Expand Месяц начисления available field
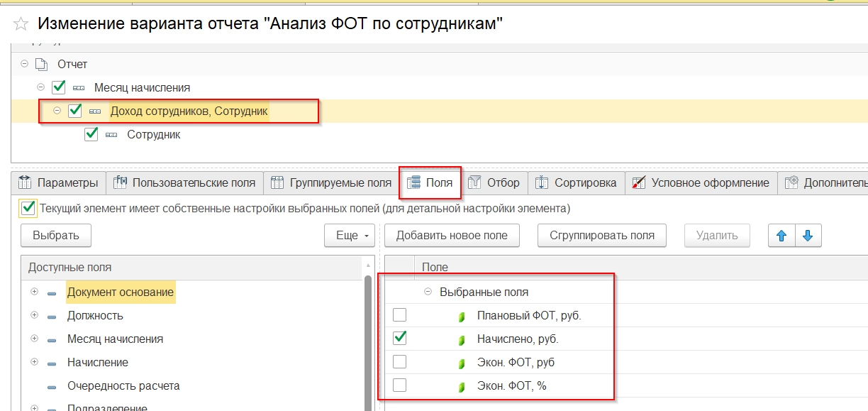The width and height of the screenshot is (868, 411). coord(34,339)
